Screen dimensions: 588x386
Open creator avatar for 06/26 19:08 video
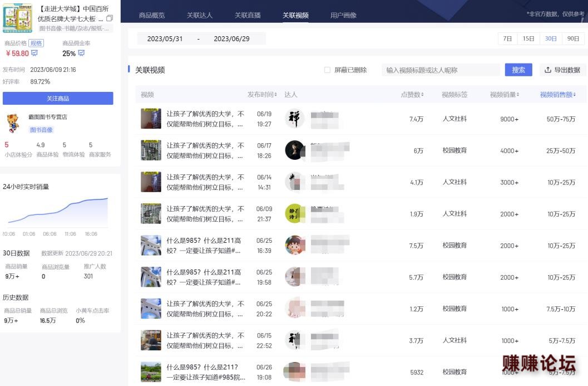click(x=294, y=372)
